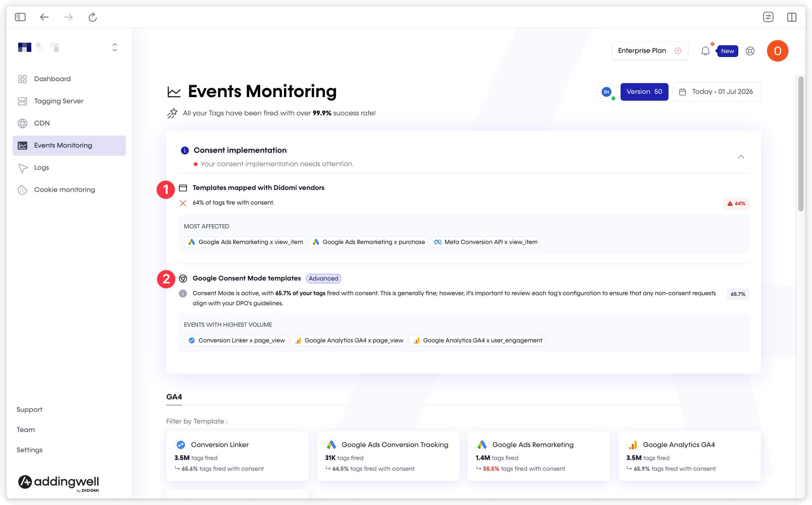This screenshot has width=812, height=505.
Task: Go back with the left arrow
Action: pos(44,17)
